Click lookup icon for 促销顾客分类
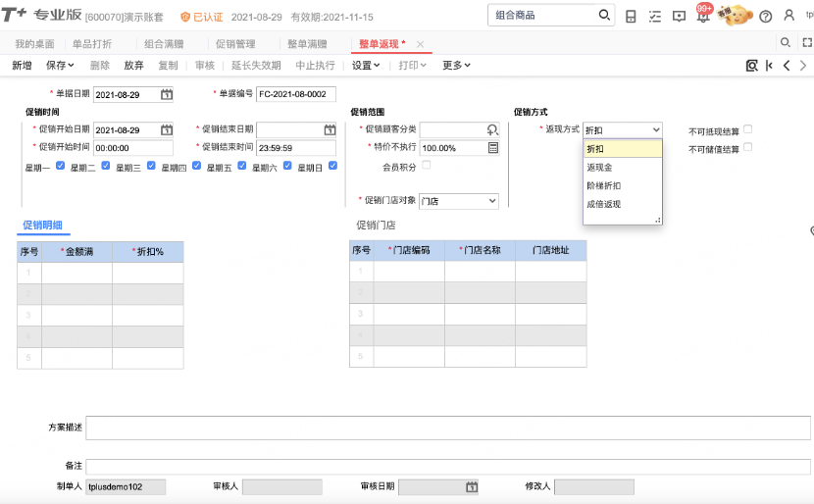Image resolution: width=814 pixels, height=504 pixels. pos(492,129)
